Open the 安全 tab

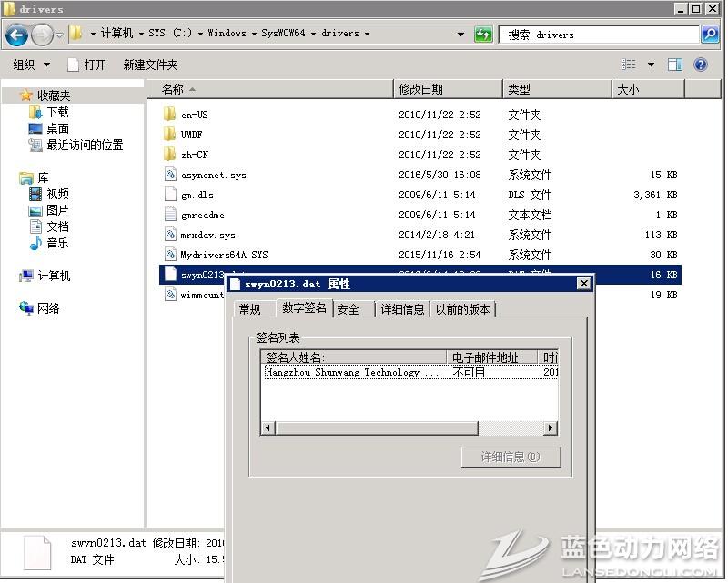(x=349, y=309)
